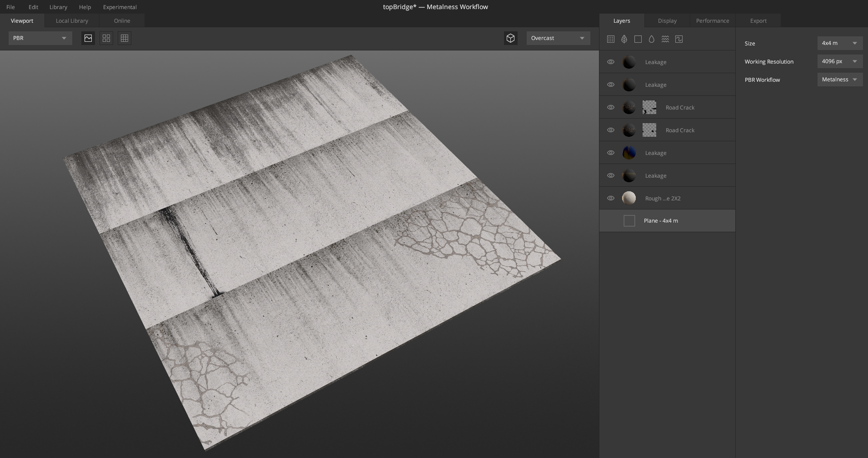Open the PBR channel dropdown

coord(40,38)
